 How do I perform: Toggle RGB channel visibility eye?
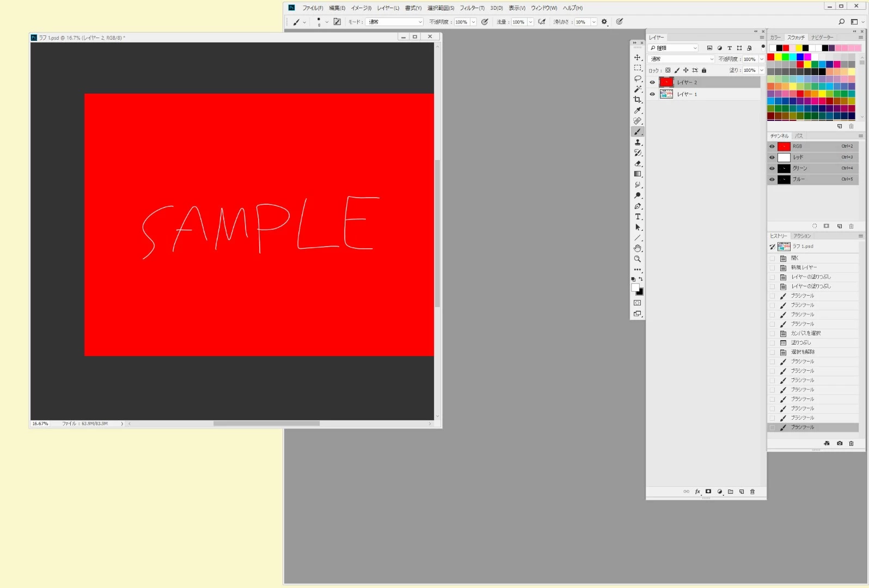pos(772,146)
